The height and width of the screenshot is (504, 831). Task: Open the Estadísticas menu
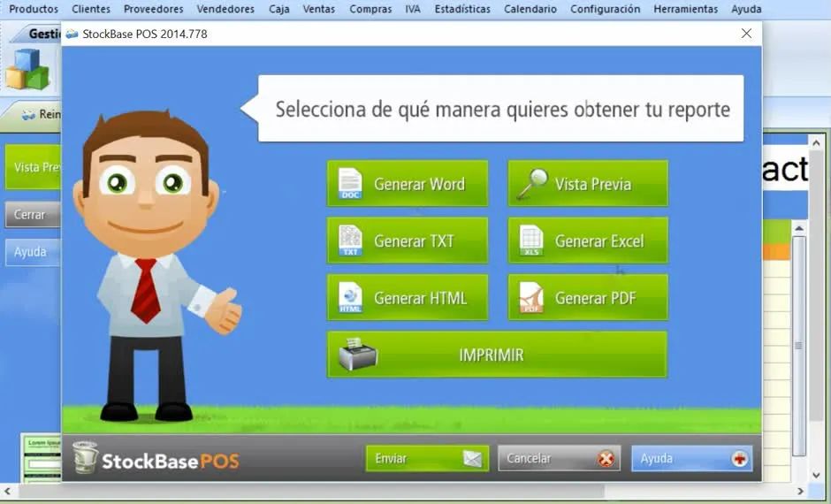pyautogui.click(x=462, y=9)
